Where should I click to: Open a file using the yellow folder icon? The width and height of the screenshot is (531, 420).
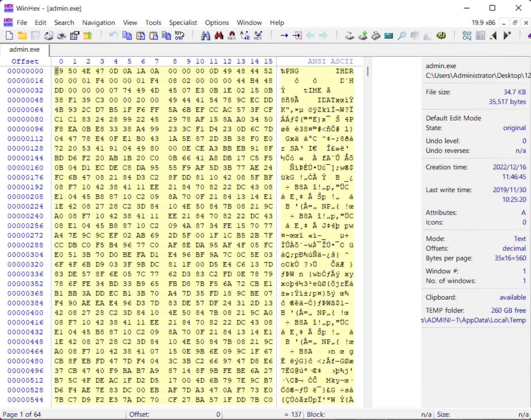[x=22, y=35]
